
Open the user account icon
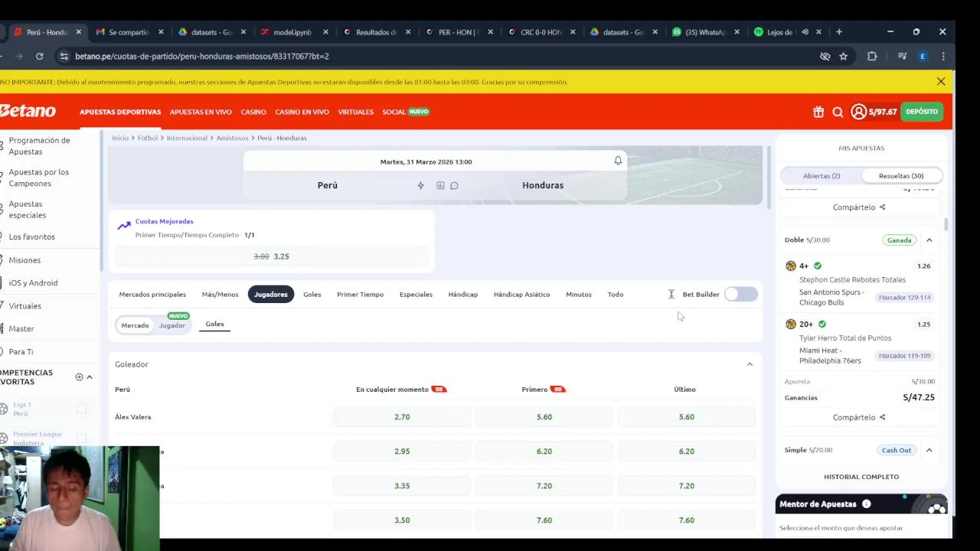(858, 112)
